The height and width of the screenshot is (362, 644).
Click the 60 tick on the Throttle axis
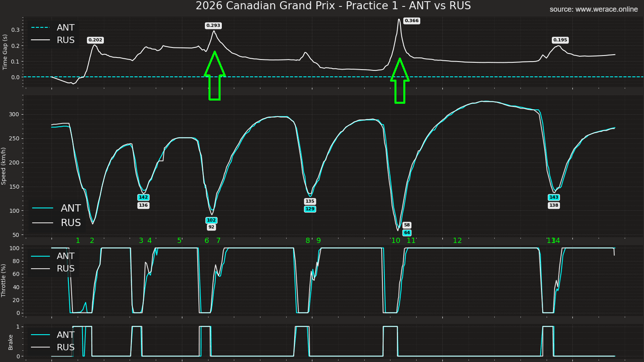click(16, 274)
